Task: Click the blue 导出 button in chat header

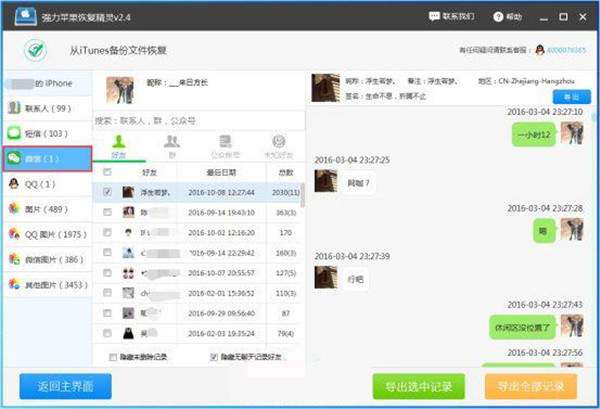Action: tap(572, 97)
